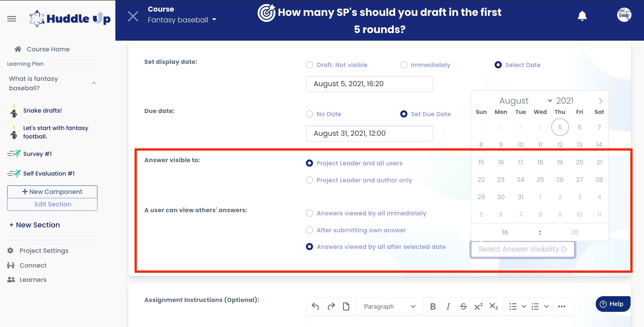Click the Learners group icon
644x327 pixels.
pos(11,279)
